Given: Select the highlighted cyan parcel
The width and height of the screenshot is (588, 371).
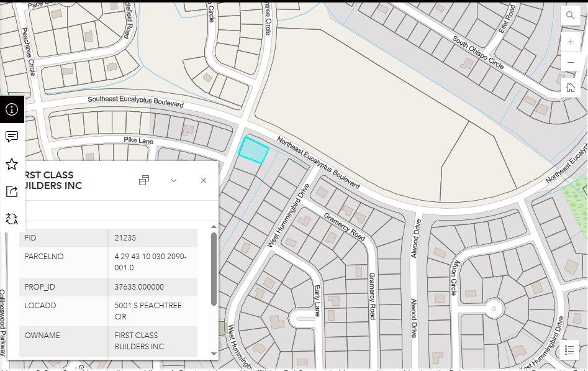Looking at the screenshot, I should tap(253, 150).
